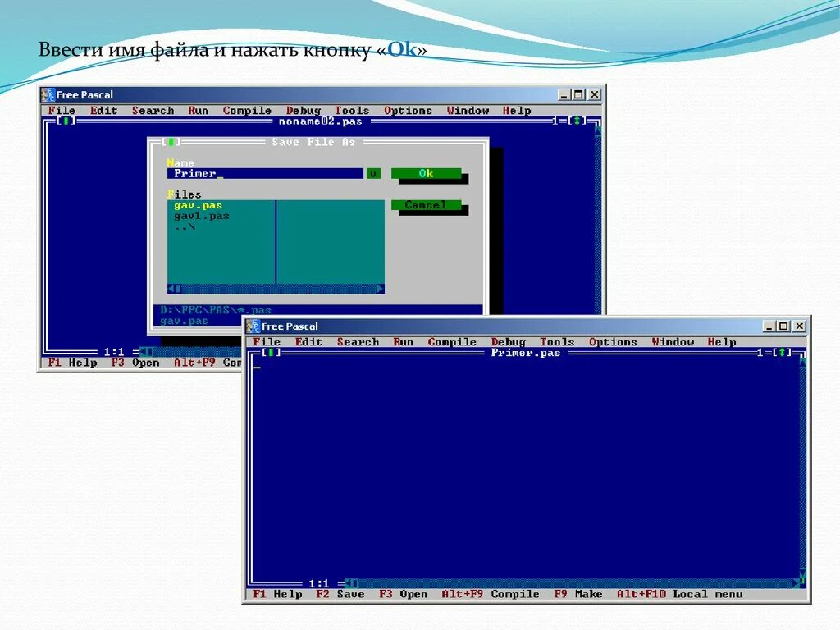
Task: Click F3 Open in back window status bar
Action: pyautogui.click(x=135, y=363)
